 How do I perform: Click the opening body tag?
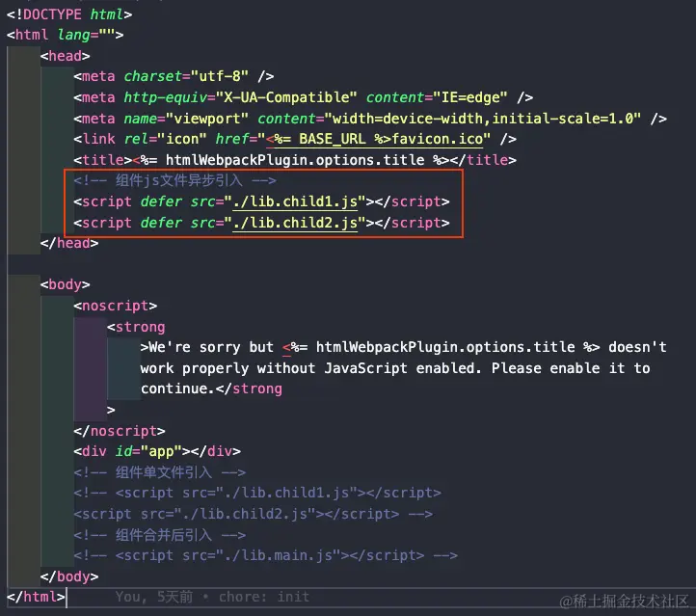click(65, 284)
